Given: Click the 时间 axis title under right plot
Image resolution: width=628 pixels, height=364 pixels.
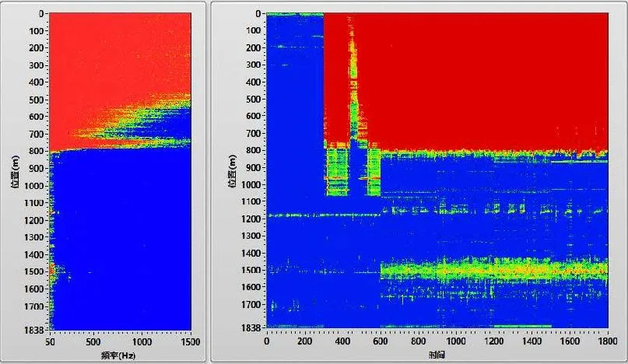Looking at the screenshot, I should point(437,355).
